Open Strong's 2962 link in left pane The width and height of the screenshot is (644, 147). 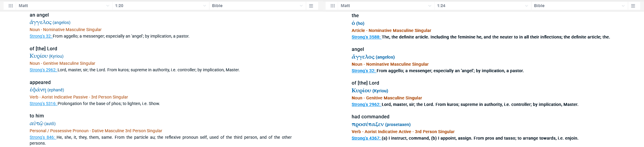point(43,70)
